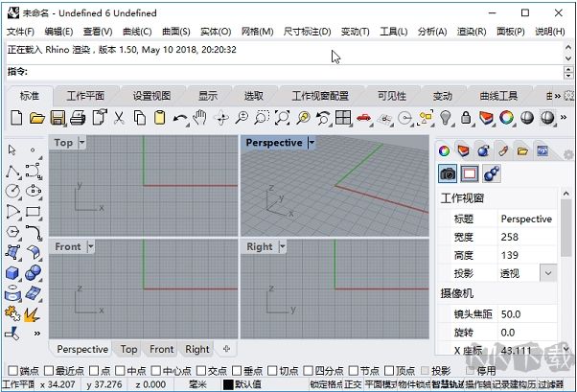The width and height of the screenshot is (577, 392).
Task: Select the Box solid tool in sidebar
Action: click(12, 272)
